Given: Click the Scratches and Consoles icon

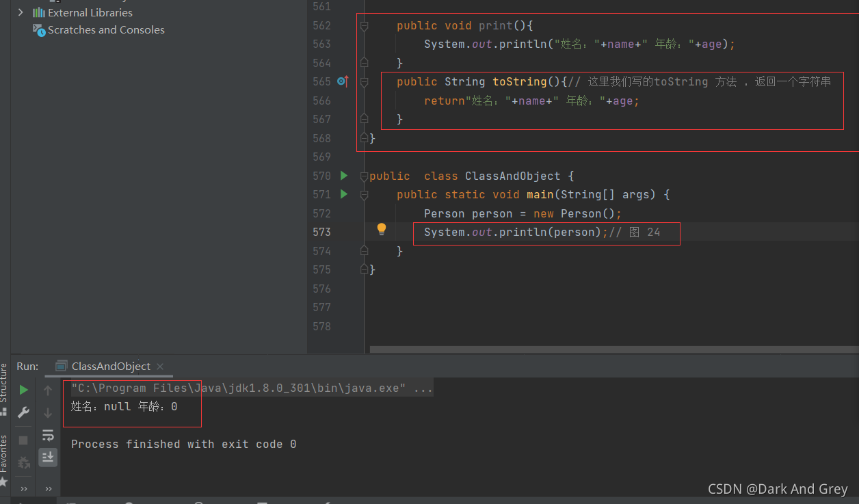Looking at the screenshot, I should click(x=39, y=30).
